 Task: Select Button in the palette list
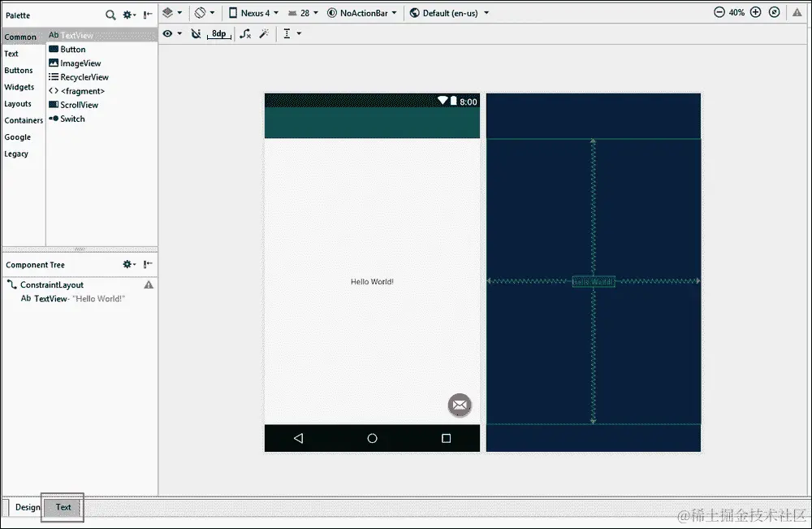point(102,50)
